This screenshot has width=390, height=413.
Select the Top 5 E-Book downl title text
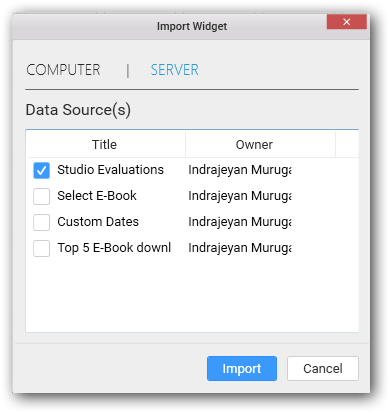point(114,248)
